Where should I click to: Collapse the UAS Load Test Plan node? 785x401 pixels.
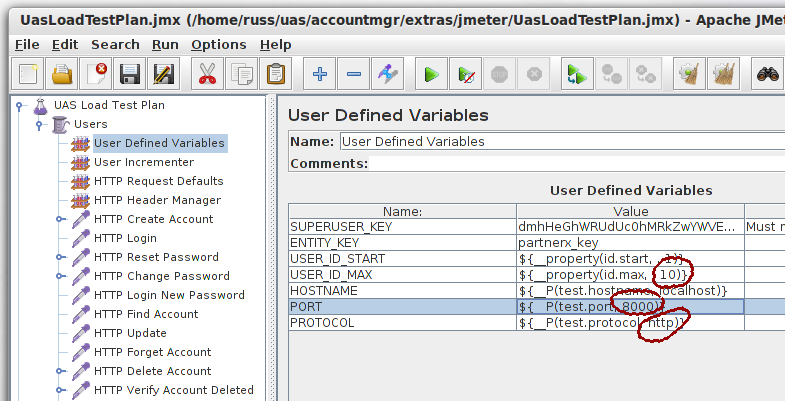(20, 106)
